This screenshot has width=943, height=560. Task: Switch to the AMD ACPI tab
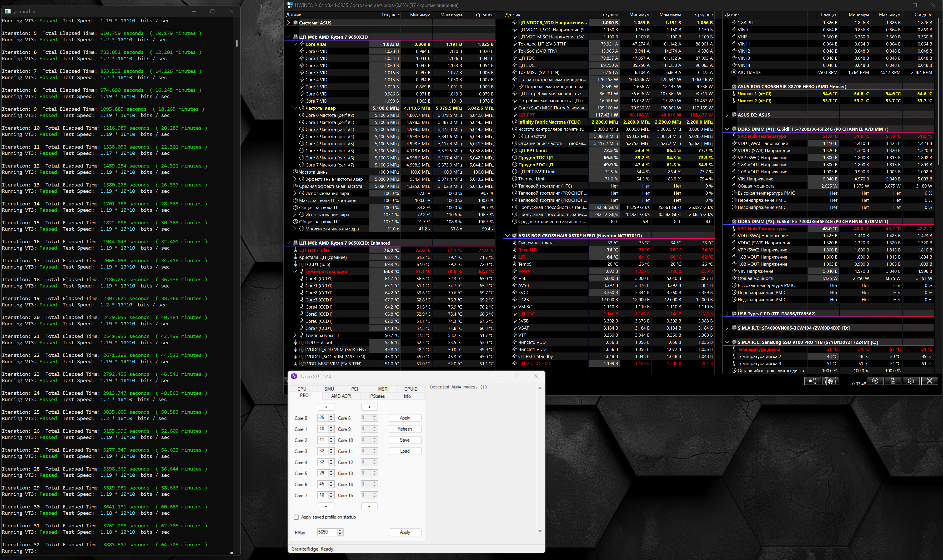click(x=341, y=396)
